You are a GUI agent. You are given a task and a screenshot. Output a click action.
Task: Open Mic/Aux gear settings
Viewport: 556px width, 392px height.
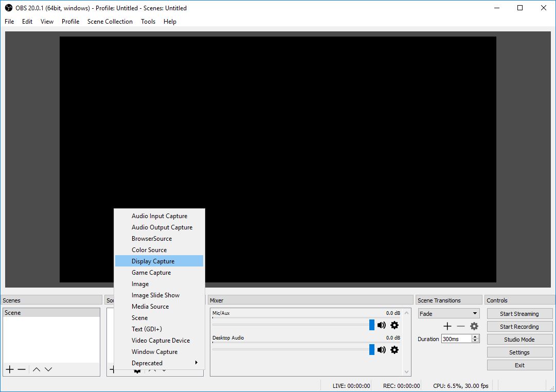[x=394, y=325]
